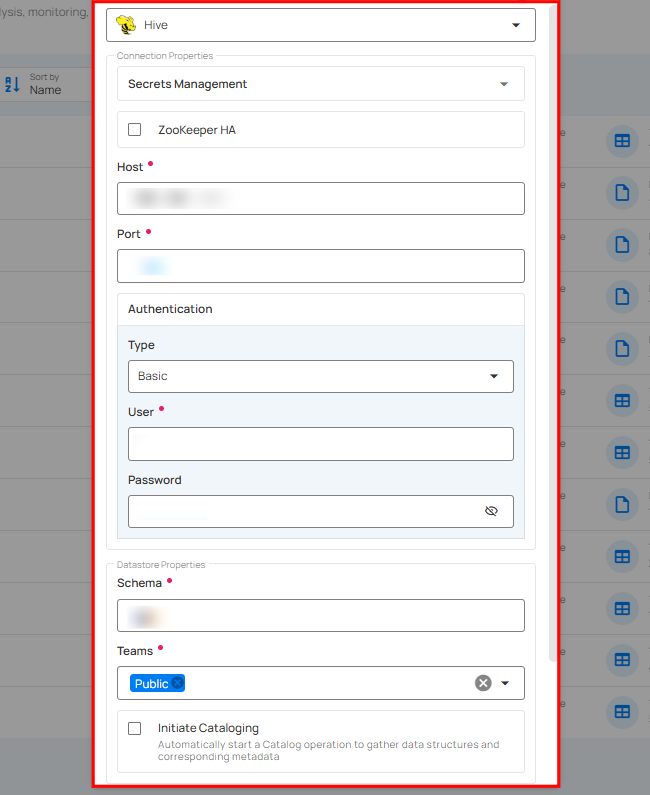Click the bottommost table icon on the right edge

click(622, 712)
